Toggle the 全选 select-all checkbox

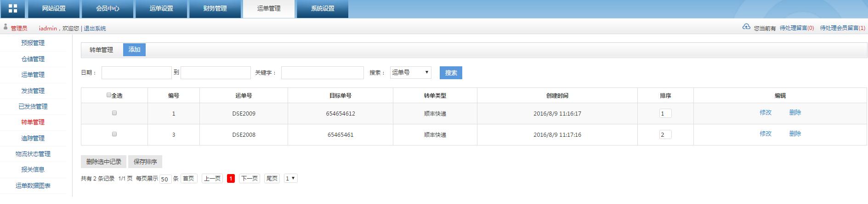[x=109, y=95]
